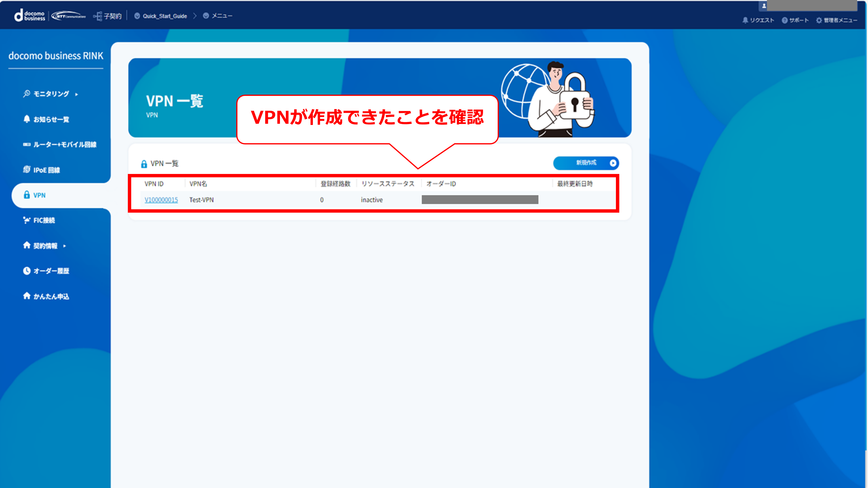
Task: Click the clock icon beside オーダー履歴
Action: [x=27, y=271]
